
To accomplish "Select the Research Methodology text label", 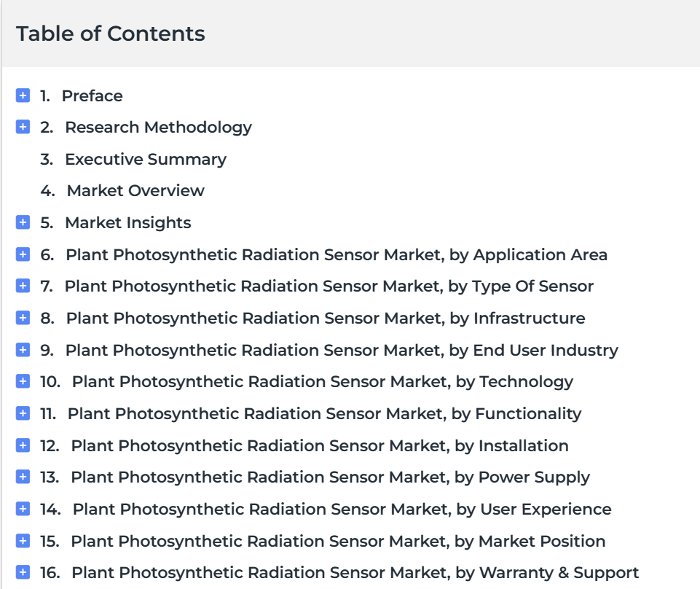I will coord(159,128).
